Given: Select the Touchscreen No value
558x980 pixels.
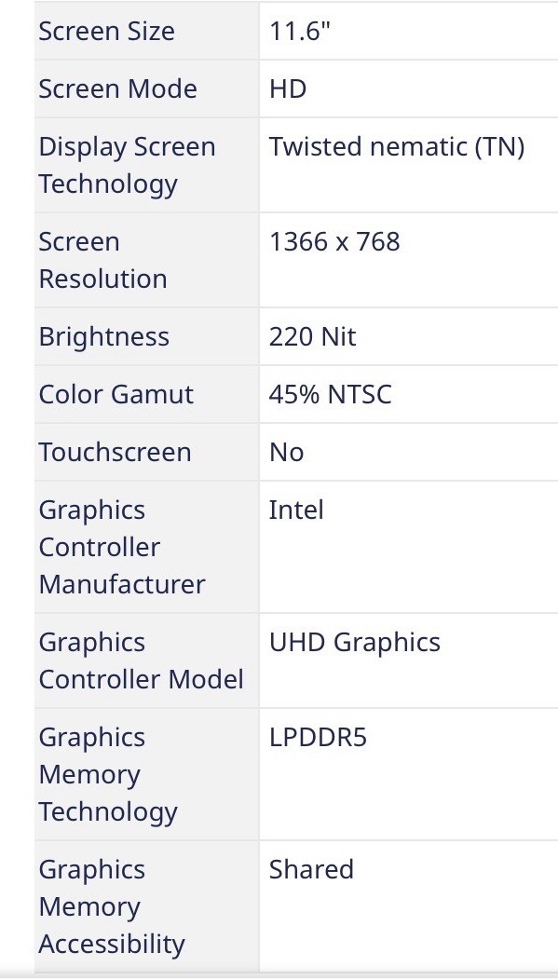Looking at the screenshot, I should pyautogui.click(x=286, y=453).
